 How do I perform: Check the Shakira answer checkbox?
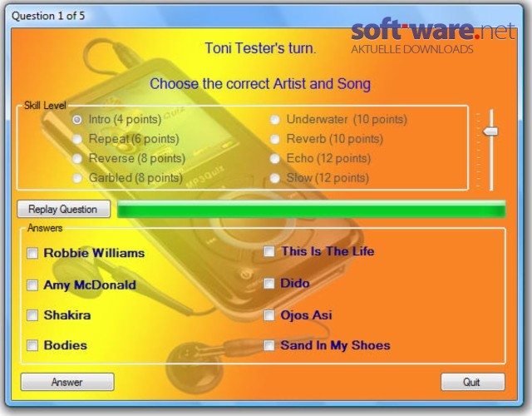point(32,315)
